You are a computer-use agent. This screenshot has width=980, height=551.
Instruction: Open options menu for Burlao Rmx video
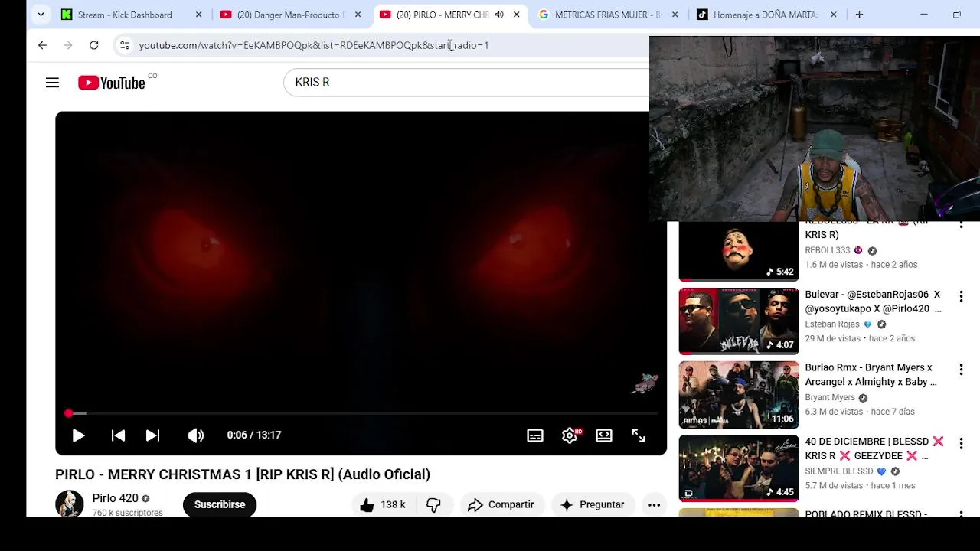[x=961, y=370]
